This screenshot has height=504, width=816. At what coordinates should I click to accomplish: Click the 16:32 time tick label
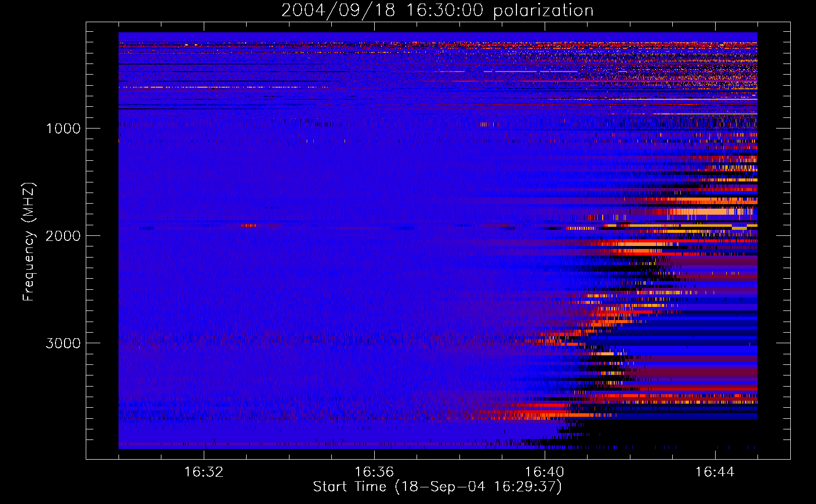click(204, 472)
